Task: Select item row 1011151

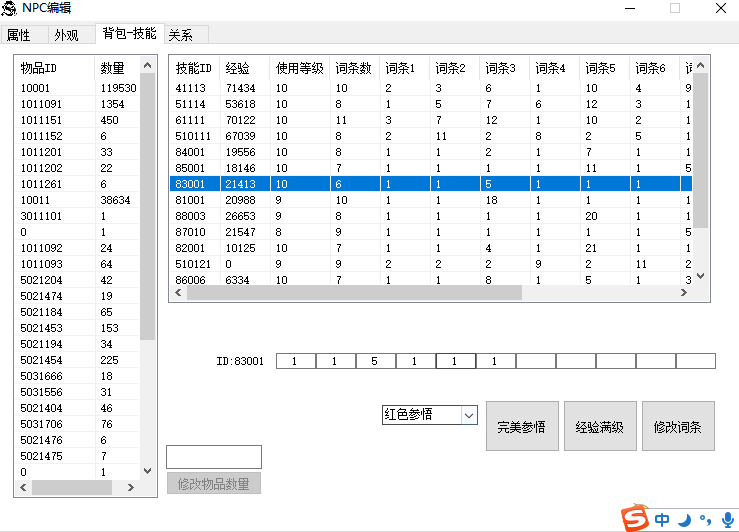Action: (78, 120)
